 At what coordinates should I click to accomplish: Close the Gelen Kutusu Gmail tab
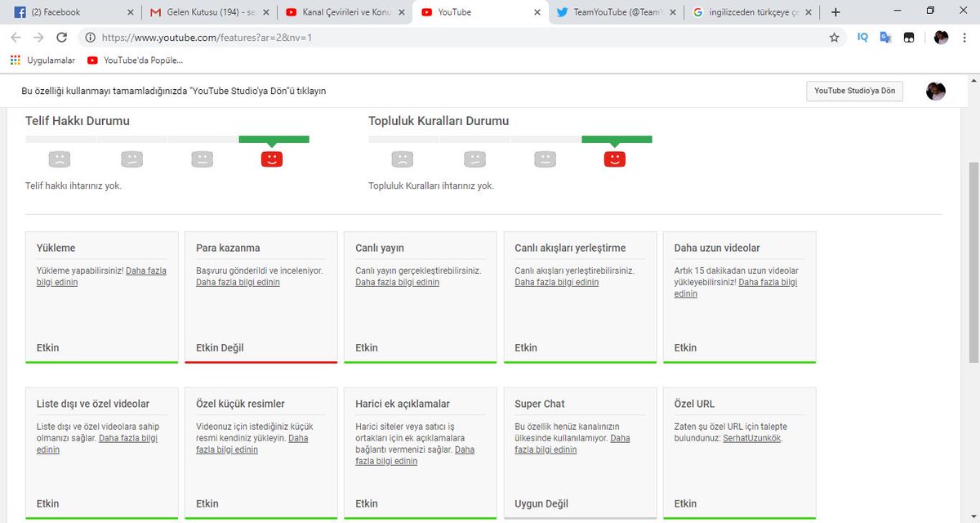(x=266, y=12)
